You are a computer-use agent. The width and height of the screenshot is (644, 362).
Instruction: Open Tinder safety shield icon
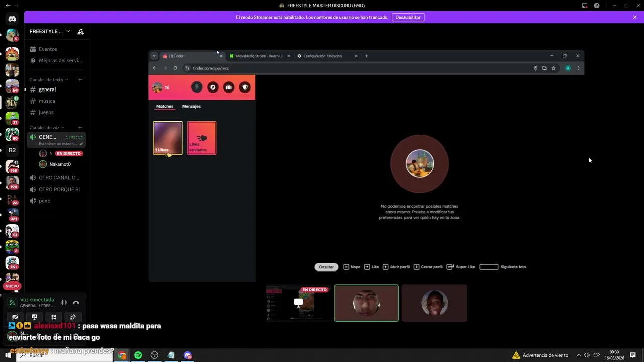[x=245, y=87]
